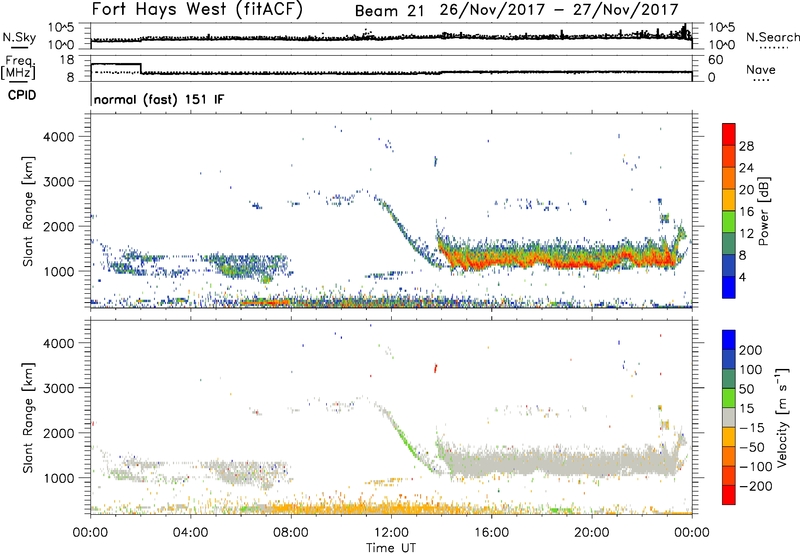800x554 pixels.
Task: Click the "Freq. [MHz]" axis label
Action: [x=18, y=68]
